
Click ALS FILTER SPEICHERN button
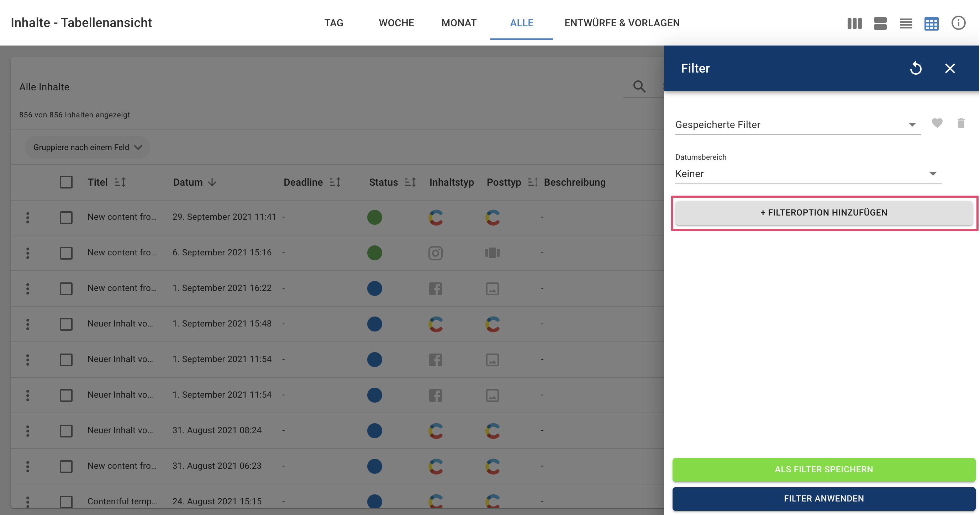[824, 469]
